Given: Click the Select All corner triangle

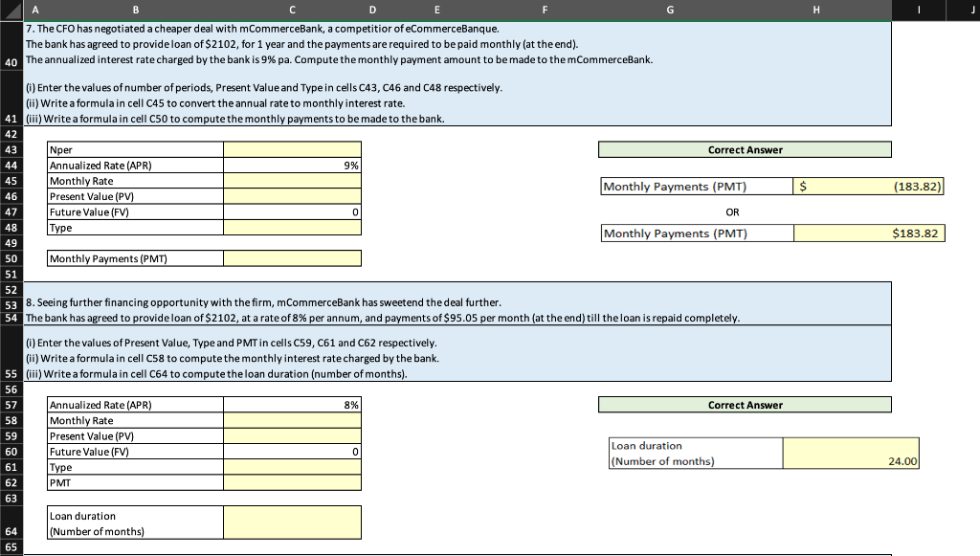Looking at the screenshot, I should [11, 10].
